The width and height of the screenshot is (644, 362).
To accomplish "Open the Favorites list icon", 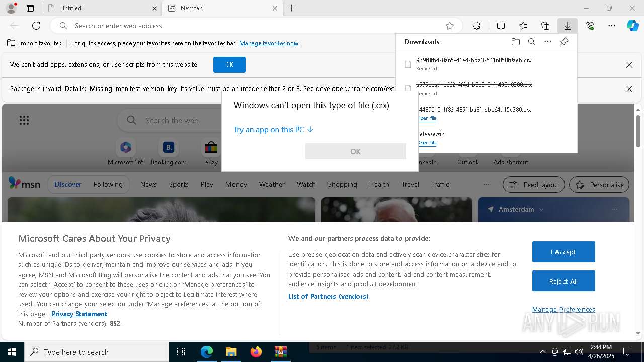I will point(523,26).
